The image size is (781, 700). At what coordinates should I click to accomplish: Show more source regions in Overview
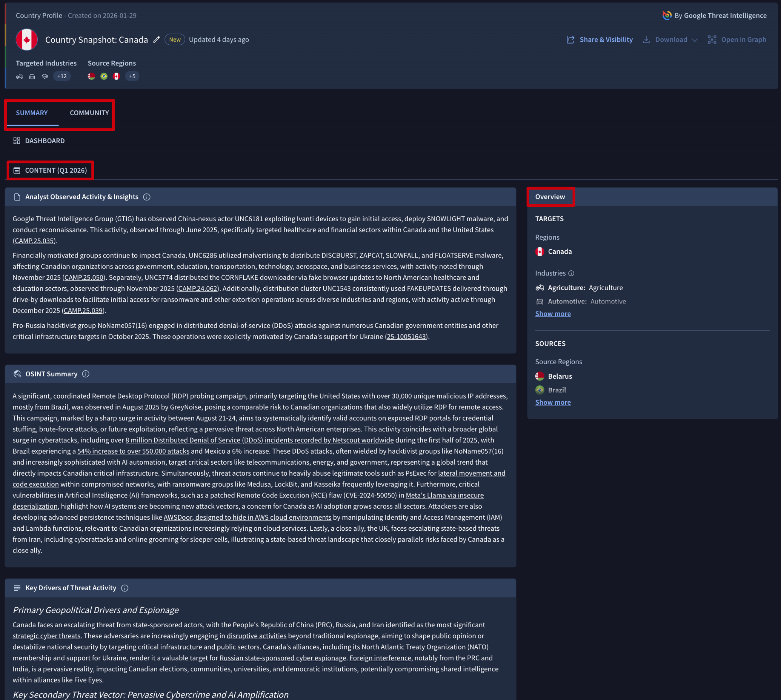[x=553, y=402]
